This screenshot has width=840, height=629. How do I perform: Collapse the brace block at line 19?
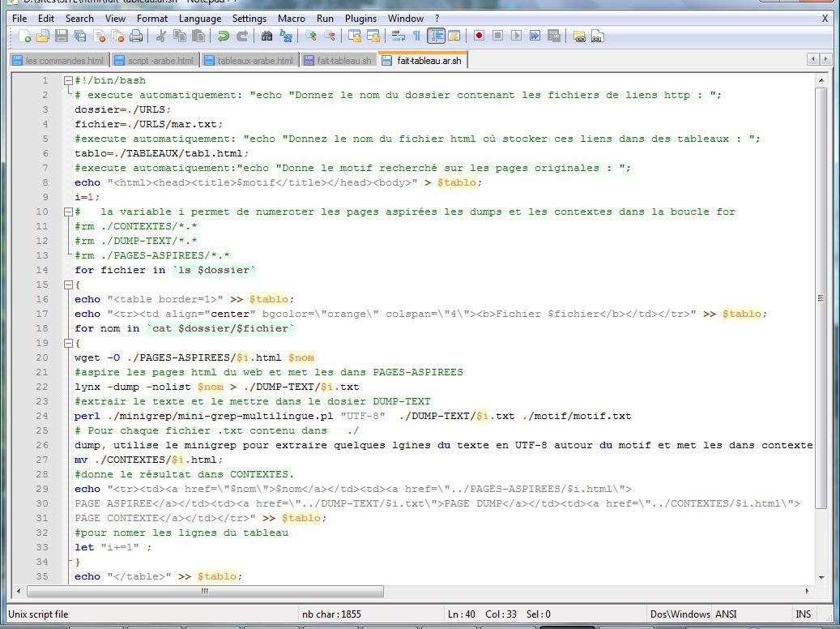point(68,343)
